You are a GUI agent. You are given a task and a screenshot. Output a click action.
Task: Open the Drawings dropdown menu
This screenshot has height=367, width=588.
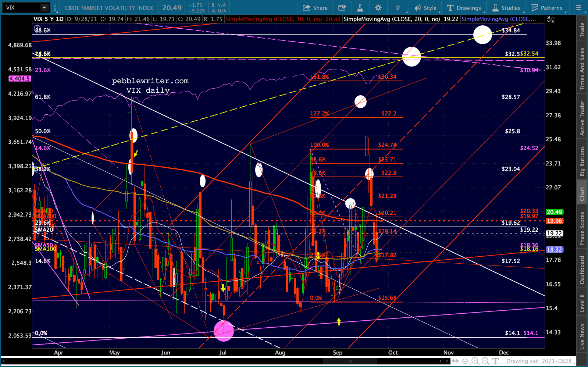[x=464, y=8]
